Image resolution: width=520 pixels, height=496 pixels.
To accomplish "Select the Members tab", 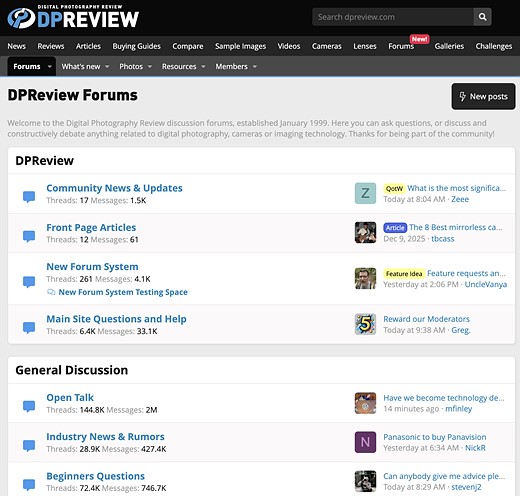I will (231, 66).
